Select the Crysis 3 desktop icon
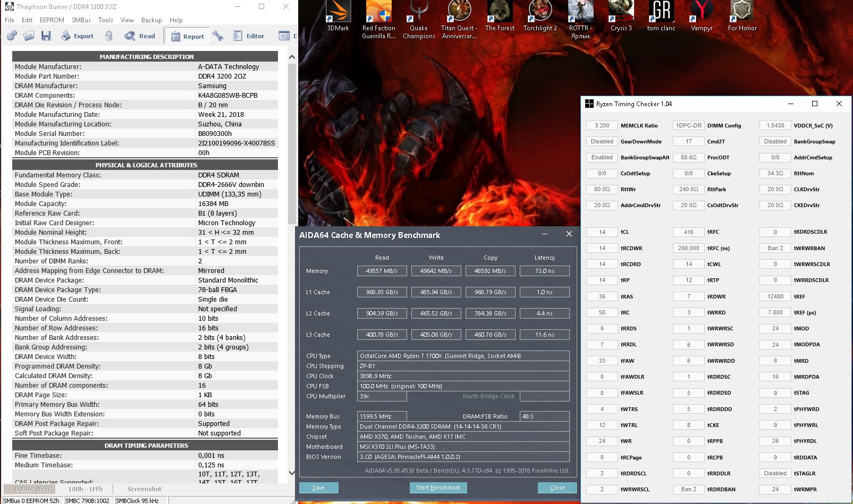Image resolution: width=853 pixels, height=504 pixels. [x=621, y=16]
